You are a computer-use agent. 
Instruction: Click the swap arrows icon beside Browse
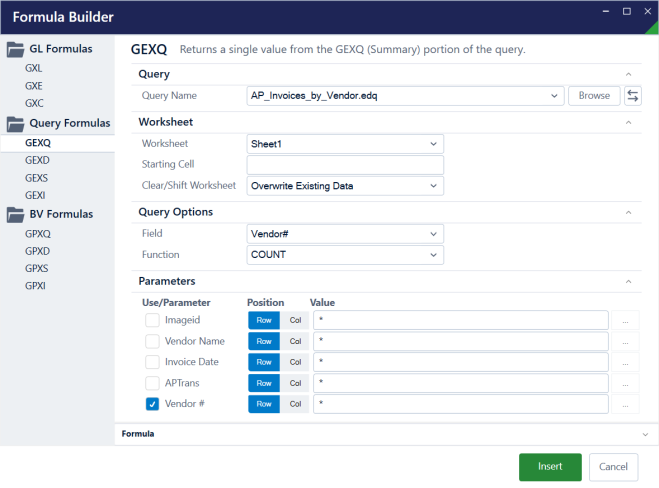point(632,96)
